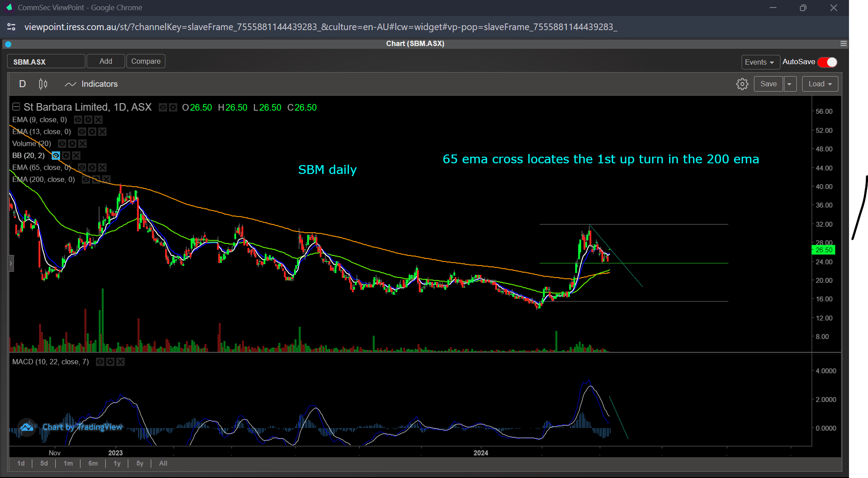Screen dimensions: 868x478
Task: Open settings for EMA 200 indicator
Action: pos(96,179)
